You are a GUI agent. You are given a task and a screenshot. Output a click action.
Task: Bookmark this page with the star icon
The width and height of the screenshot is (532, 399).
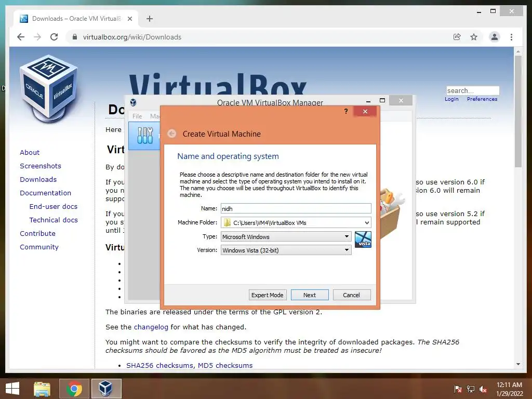(x=474, y=37)
